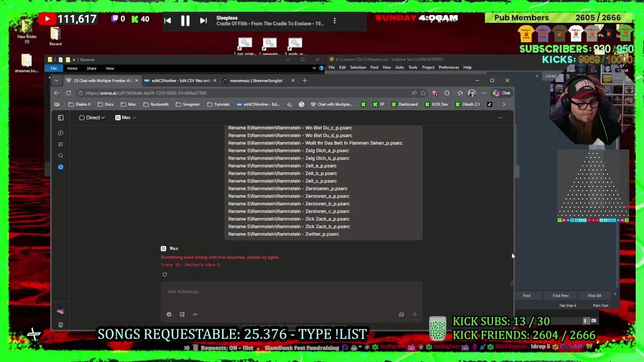This screenshot has height=362, width=644.
Task: Open File menu in Rename Explorer window
Action: (54, 68)
